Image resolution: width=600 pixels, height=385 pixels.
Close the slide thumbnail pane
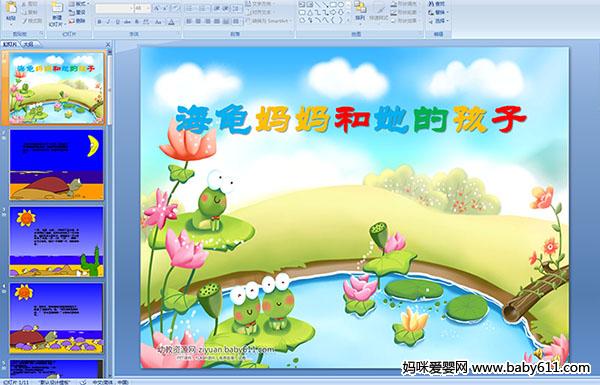[108, 44]
